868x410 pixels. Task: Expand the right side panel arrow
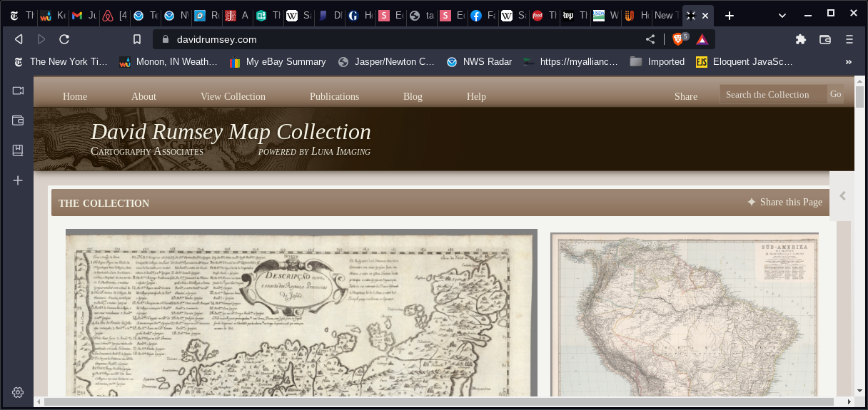[842, 195]
